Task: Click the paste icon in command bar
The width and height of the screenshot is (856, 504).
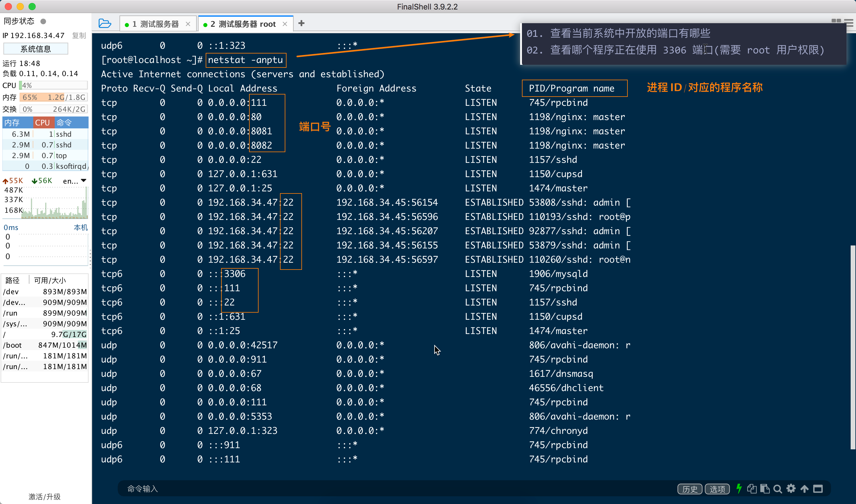Action: 765,488
